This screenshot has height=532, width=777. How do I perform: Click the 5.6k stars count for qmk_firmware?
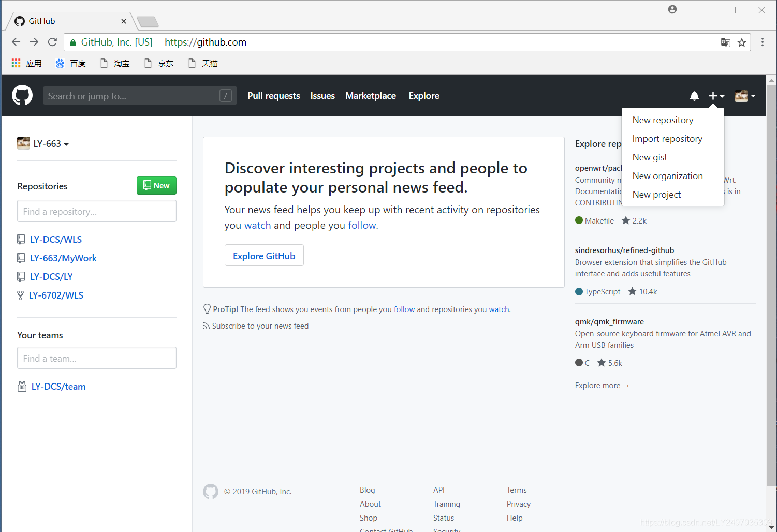pos(609,363)
